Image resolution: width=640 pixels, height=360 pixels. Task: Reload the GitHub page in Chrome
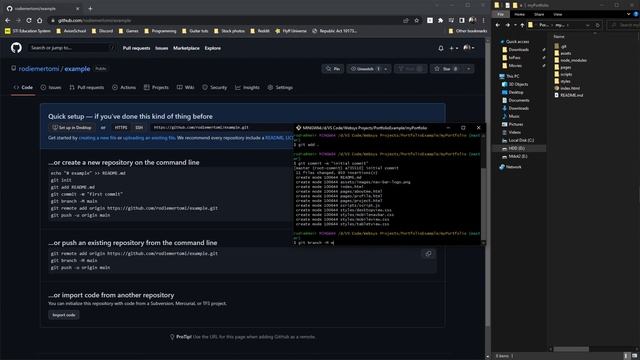pos(29,20)
